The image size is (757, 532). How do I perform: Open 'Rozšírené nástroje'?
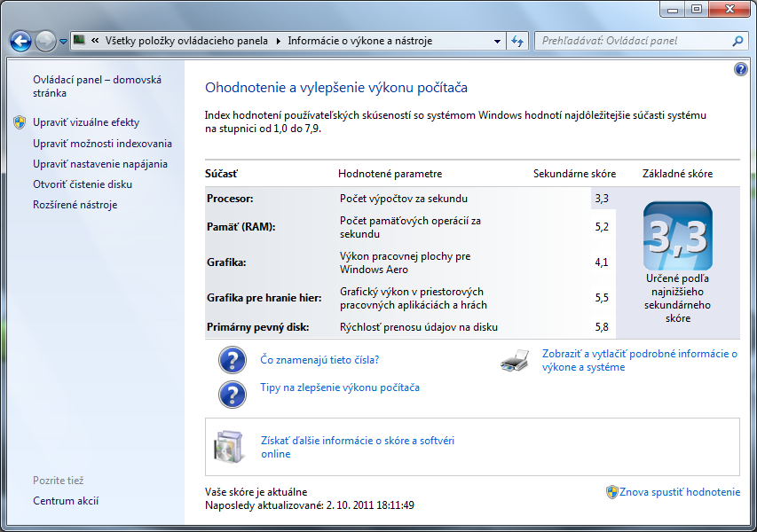point(75,205)
